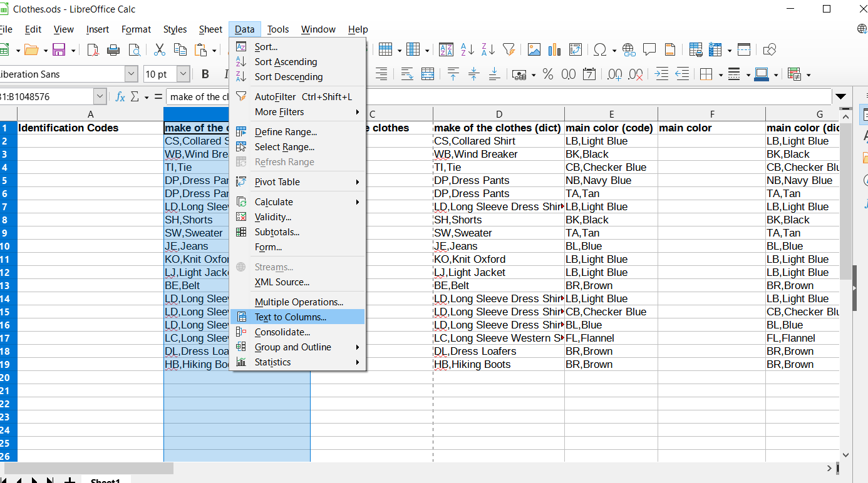Click the Draw Functions shapes icon
Image resolution: width=868 pixels, height=483 pixels.
(770, 50)
